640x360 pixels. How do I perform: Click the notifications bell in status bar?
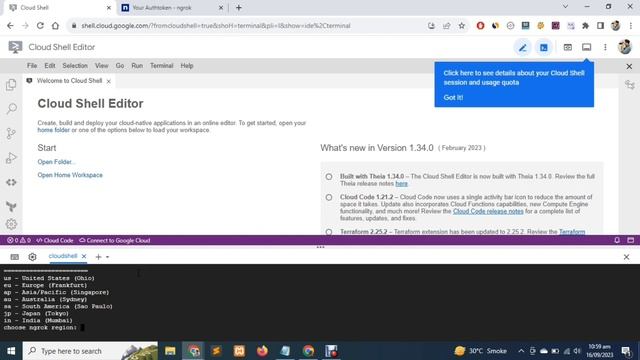click(x=617, y=240)
